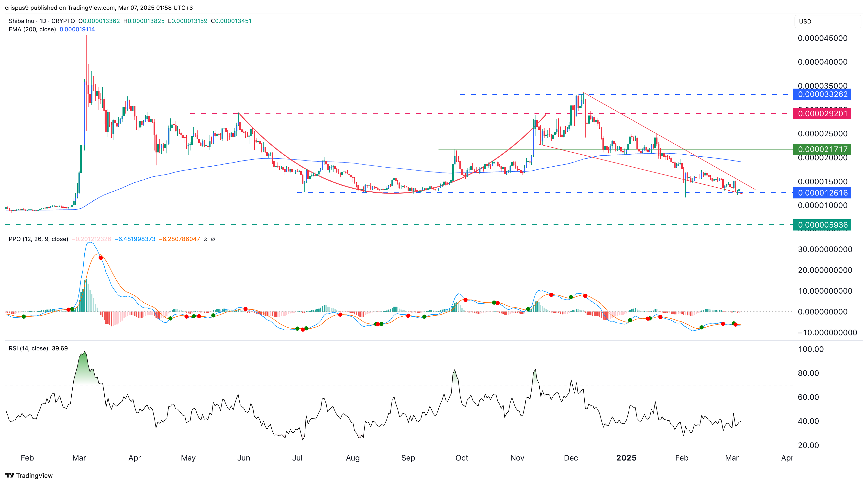Image resolution: width=868 pixels, height=484 pixels.
Task: Click the Sep label on time axis
Action: pyautogui.click(x=408, y=458)
